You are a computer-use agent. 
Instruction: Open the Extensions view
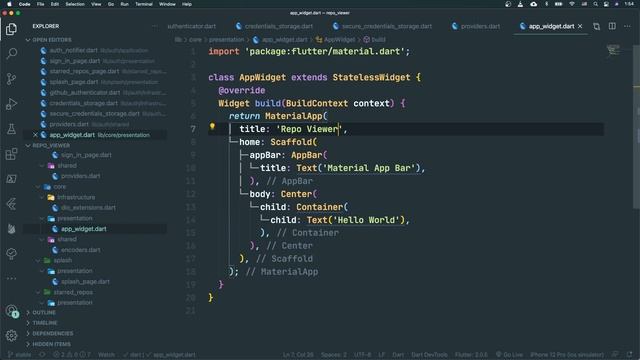[x=11, y=154]
